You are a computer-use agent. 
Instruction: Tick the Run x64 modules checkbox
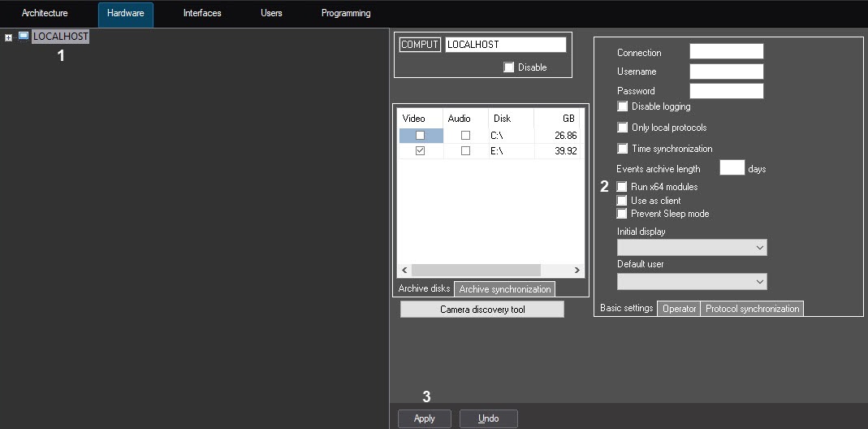[622, 187]
